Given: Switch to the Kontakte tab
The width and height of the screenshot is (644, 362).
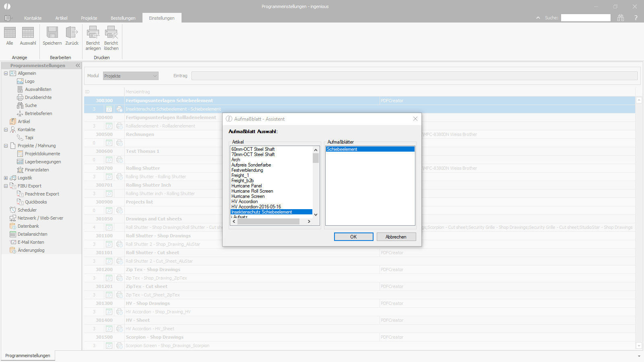Looking at the screenshot, I should click(x=33, y=18).
